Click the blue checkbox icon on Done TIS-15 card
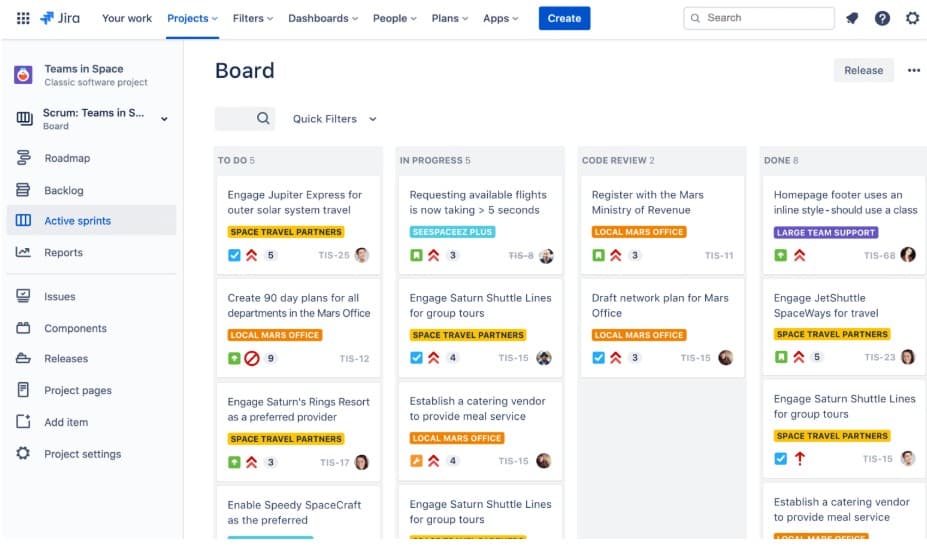Image resolution: width=927 pixels, height=552 pixels. [x=781, y=459]
